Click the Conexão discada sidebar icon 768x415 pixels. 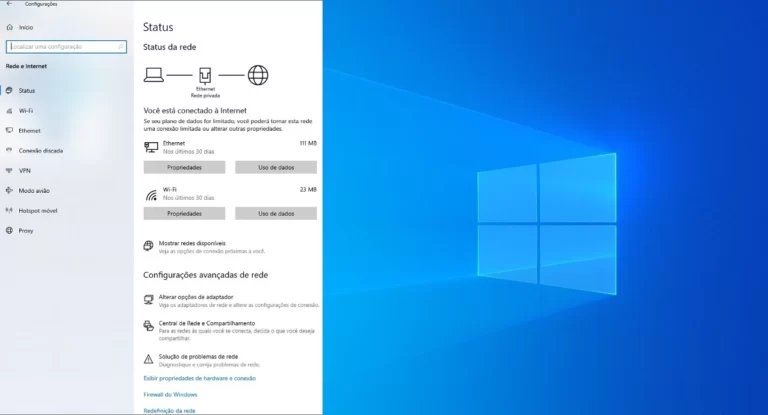(x=9, y=150)
